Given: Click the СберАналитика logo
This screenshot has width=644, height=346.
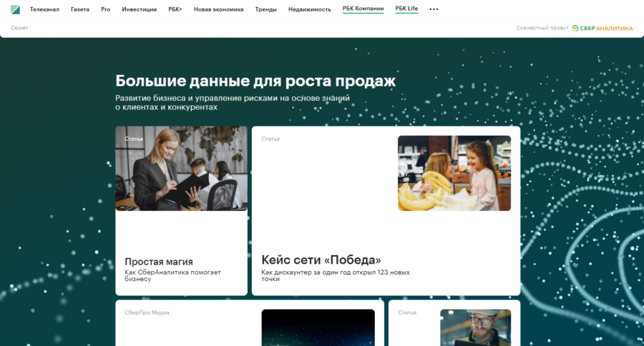Looking at the screenshot, I should 602,28.
